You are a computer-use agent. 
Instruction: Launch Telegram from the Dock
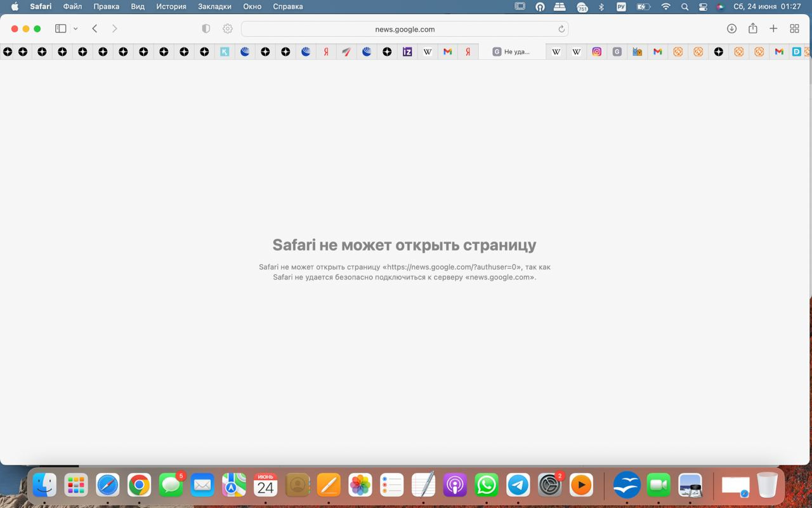click(518, 486)
